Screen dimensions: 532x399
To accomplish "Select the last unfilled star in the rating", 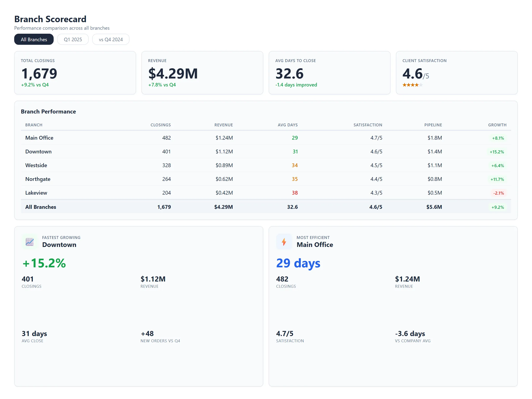I will point(421,85).
